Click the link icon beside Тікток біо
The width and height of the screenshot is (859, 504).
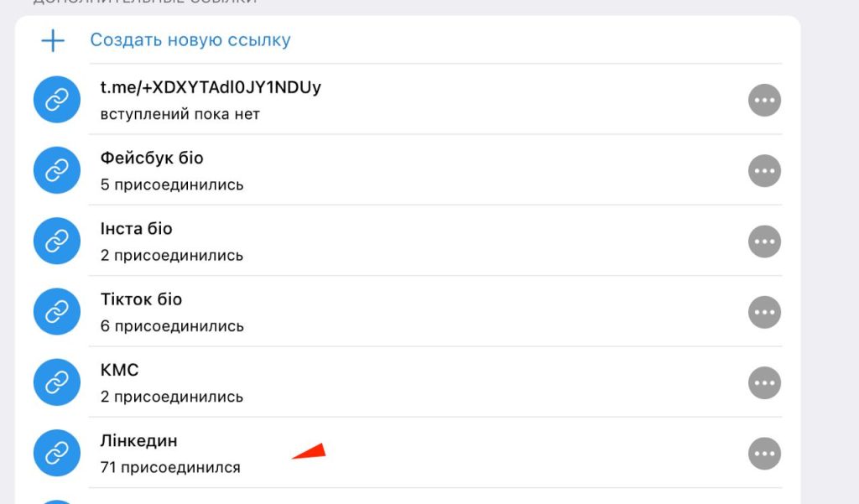click(57, 312)
